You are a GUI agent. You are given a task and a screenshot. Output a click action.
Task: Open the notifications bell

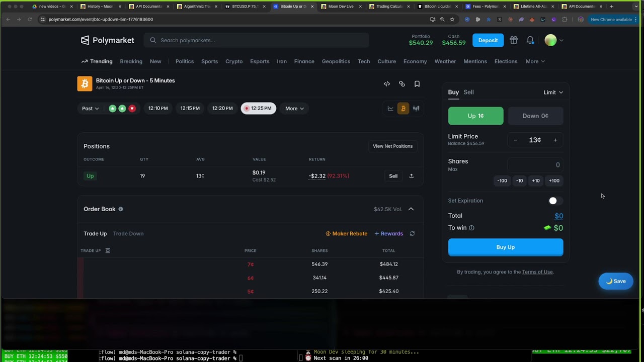click(530, 40)
